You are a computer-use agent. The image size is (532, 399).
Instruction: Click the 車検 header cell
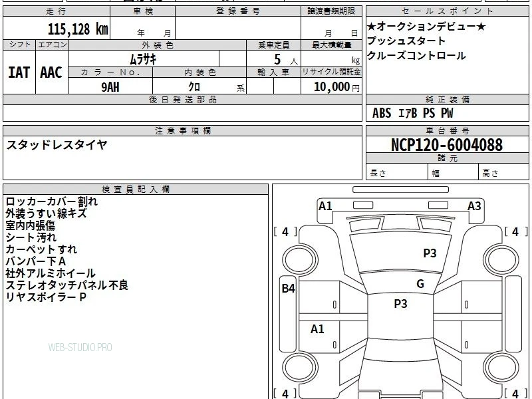coord(143,11)
